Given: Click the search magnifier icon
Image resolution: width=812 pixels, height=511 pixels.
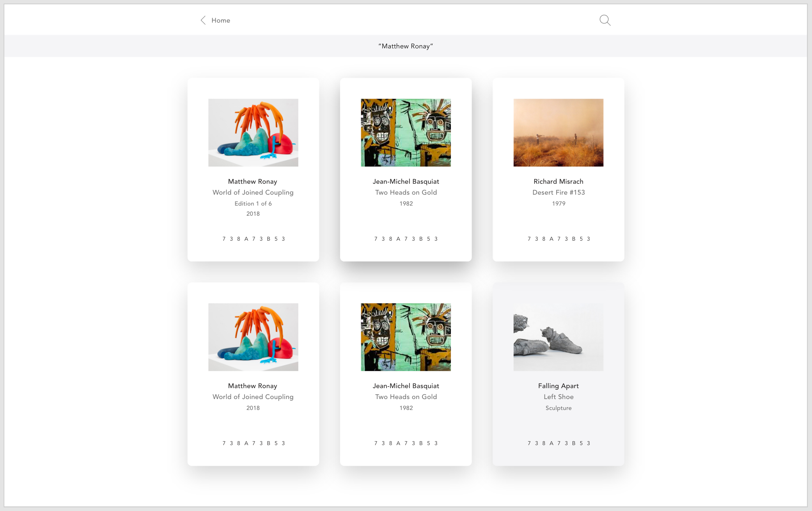Looking at the screenshot, I should tap(605, 20).
